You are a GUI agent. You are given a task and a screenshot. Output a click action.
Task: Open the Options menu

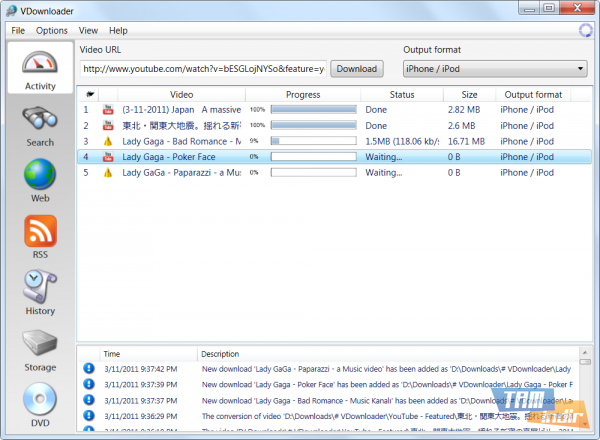(x=52, y=31)
